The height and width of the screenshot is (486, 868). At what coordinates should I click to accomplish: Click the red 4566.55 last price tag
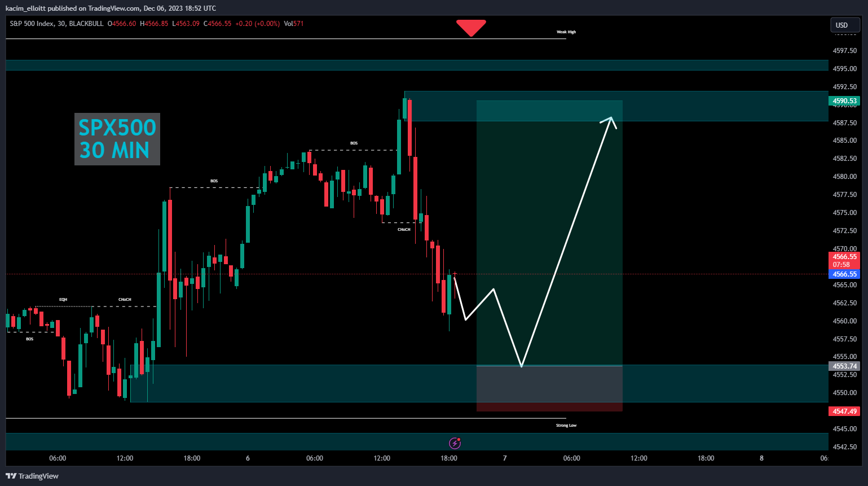click(844, 257)
